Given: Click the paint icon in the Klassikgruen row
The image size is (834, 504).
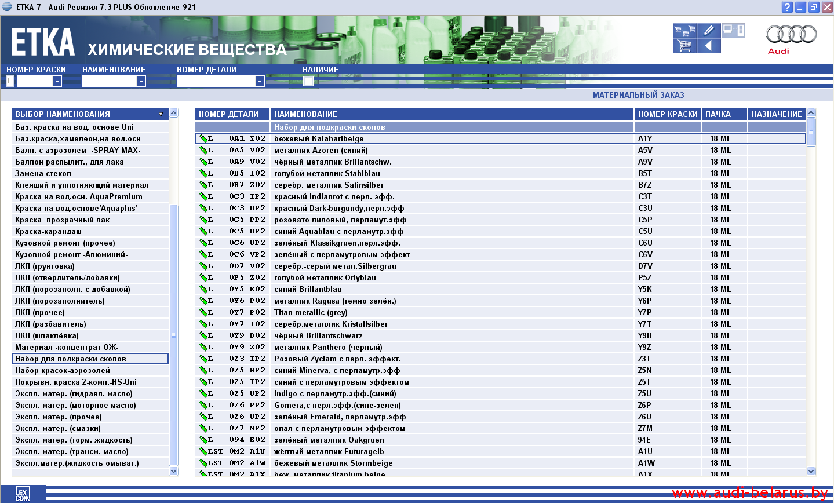Looking at the screenshot, I should (x=203, y=243).
